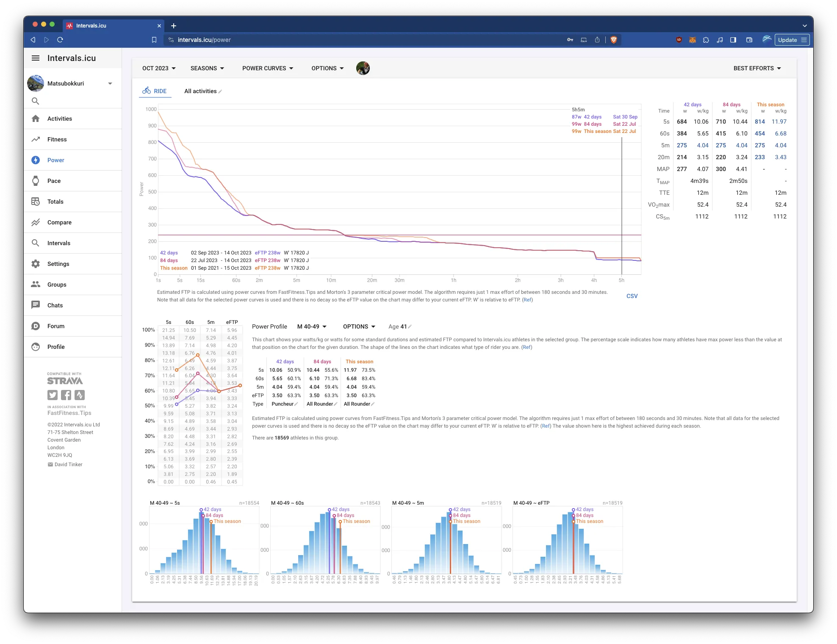
Task: Open the SEASONS dropdown
Action: point(207,68)
